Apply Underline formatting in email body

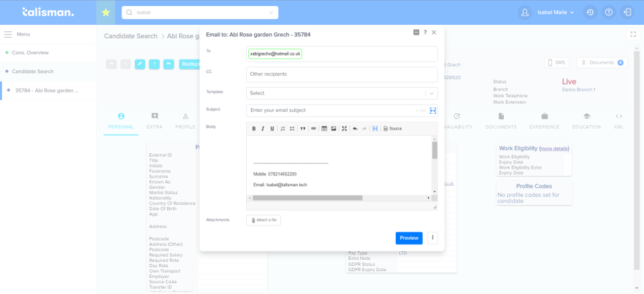[x=272, y=129]
